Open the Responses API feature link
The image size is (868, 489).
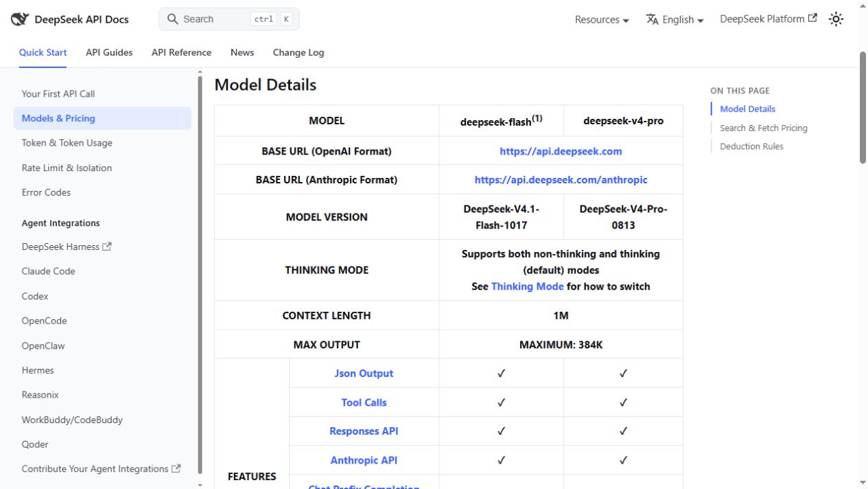click(x=364, y=431)
